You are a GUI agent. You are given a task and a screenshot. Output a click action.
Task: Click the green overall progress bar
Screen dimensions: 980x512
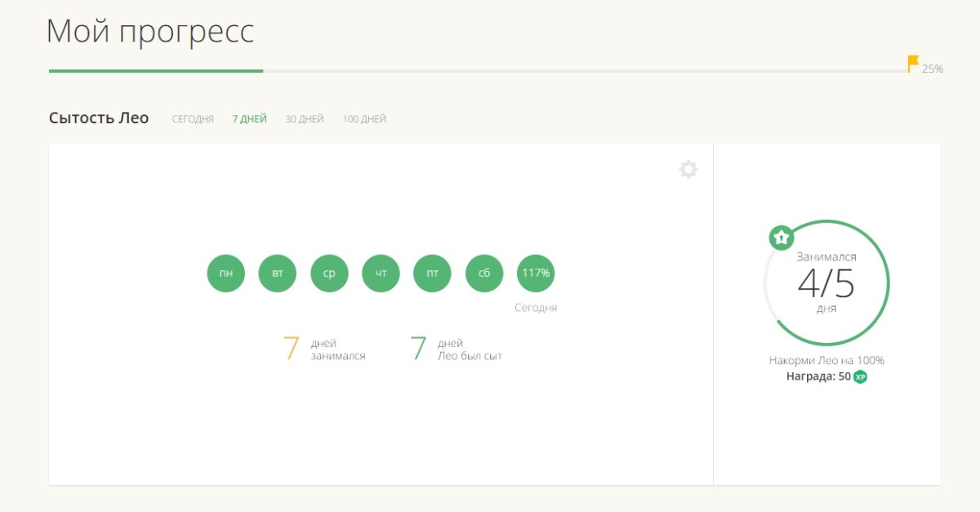tap(155, 71)
